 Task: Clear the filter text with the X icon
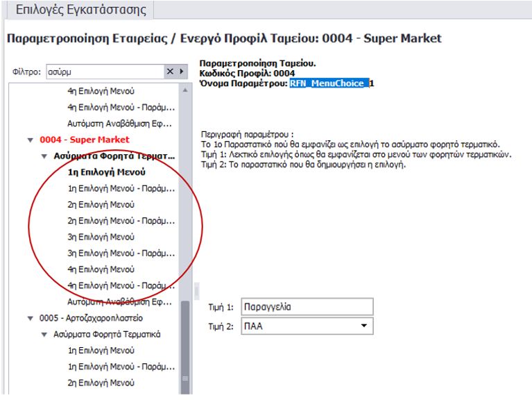point(170,72)
